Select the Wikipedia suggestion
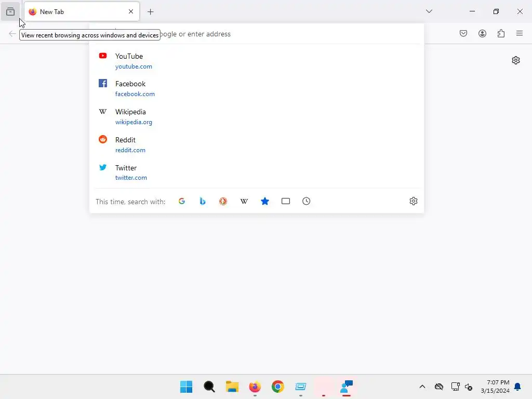Image resolution: width=532 pixels, height=399 pixels. (x=257, y=116)
